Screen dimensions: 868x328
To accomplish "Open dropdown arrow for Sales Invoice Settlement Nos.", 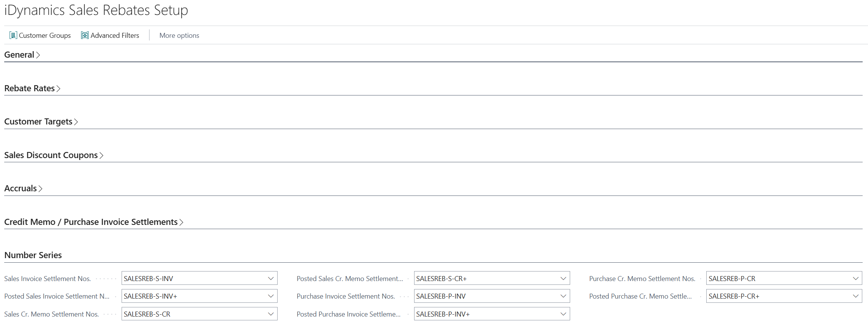I will pyautogui.click(x=271, y=278).
